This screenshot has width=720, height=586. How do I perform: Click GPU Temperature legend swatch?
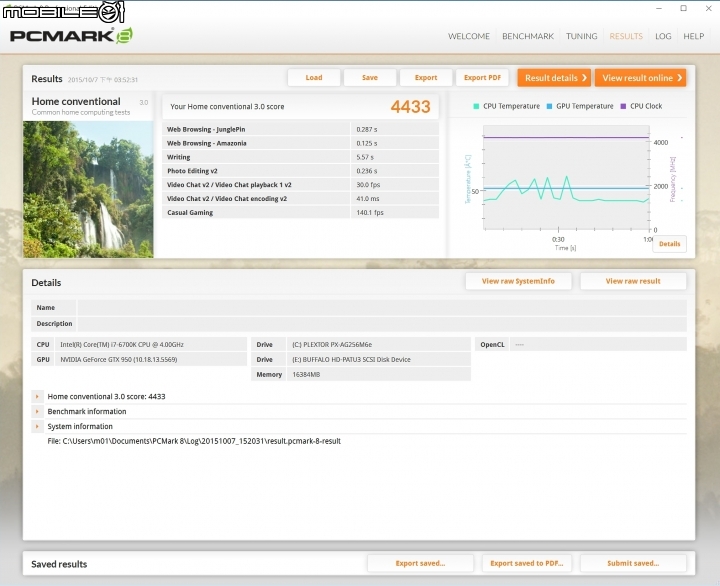tap(550, 106)
